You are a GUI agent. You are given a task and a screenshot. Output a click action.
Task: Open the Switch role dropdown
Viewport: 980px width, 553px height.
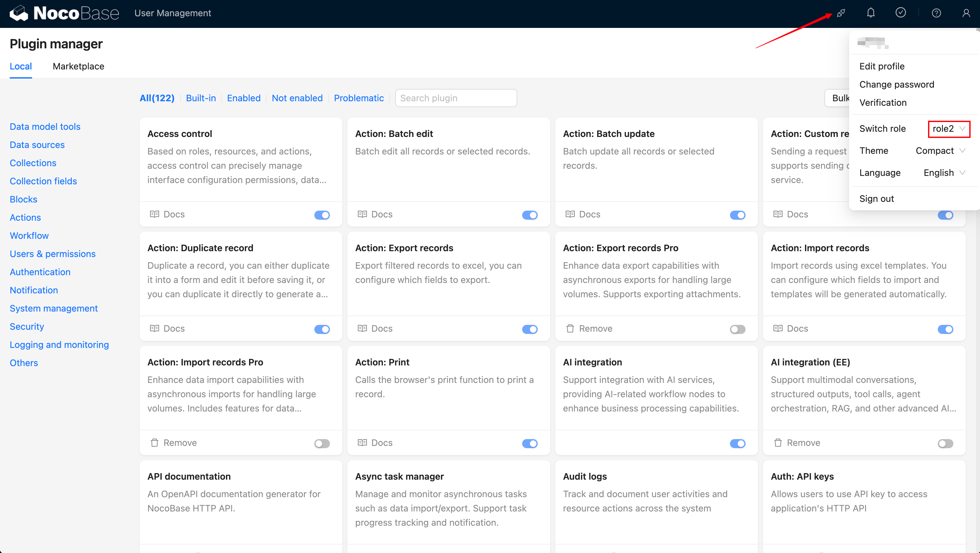pyautogui.click(x=949, y=129)
